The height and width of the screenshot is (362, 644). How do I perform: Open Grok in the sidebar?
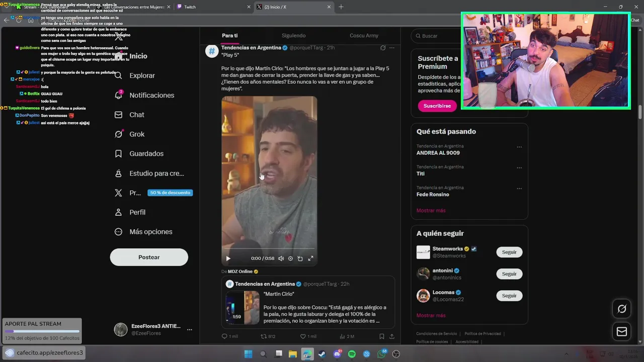pos(129,134)
